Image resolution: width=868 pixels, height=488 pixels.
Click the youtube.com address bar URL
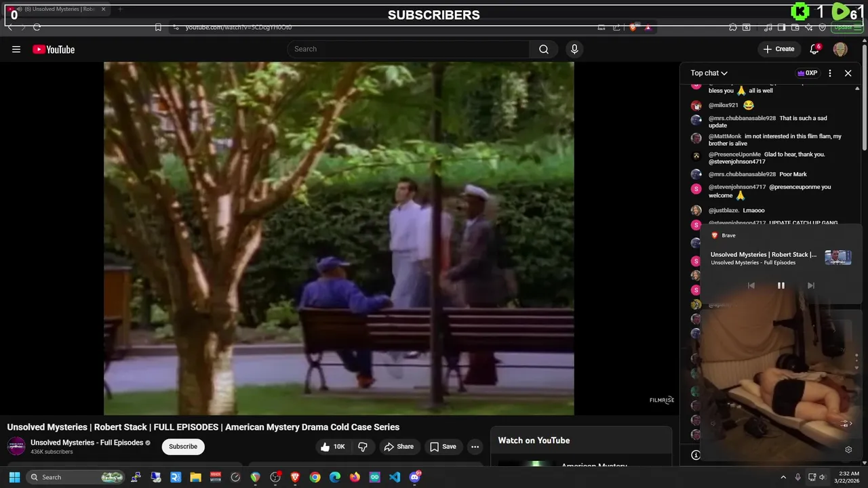(239, 27)
